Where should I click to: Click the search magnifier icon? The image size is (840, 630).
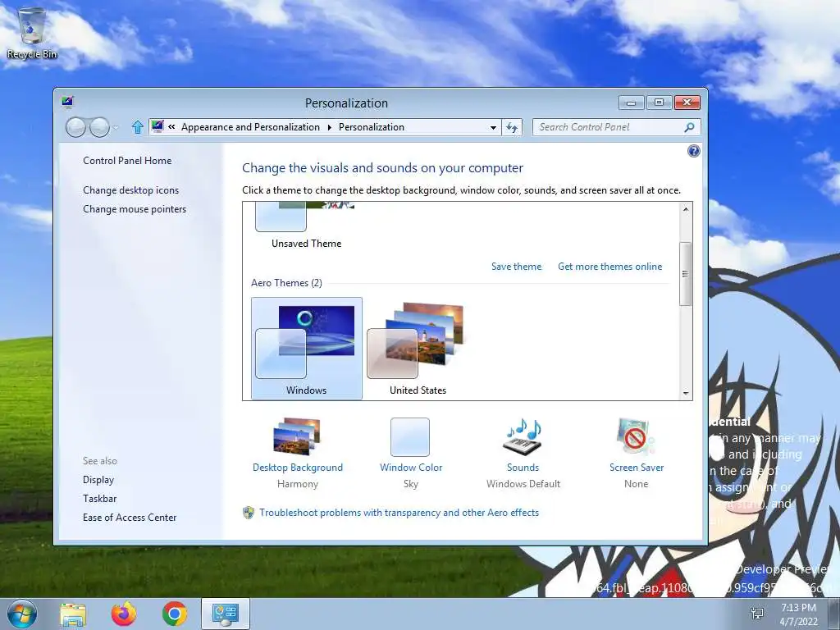689,127
